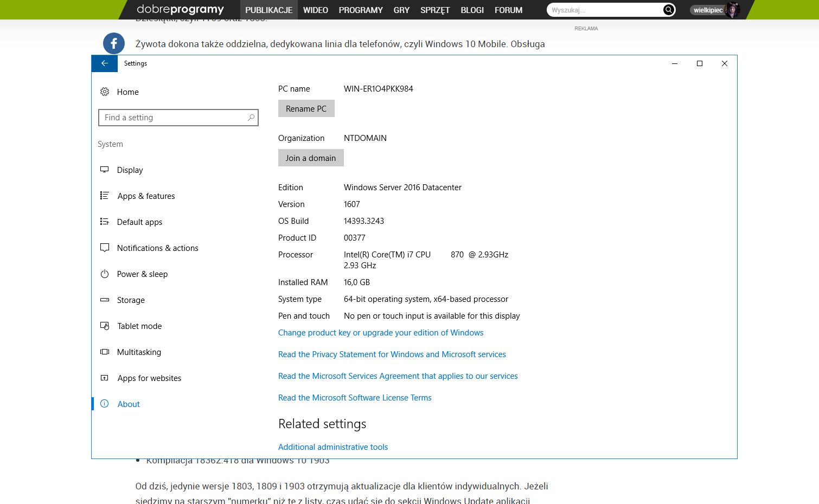
Task: Click the Multitasking icon
Action: pyautogui.click(x=105, y=352)
